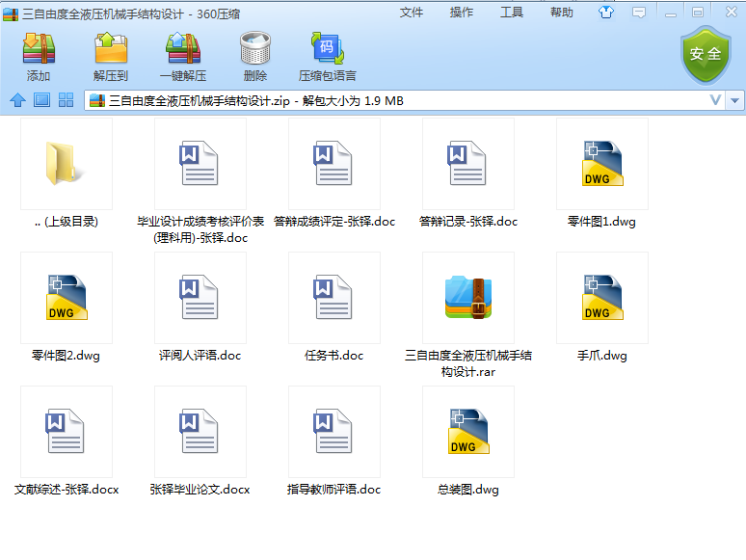
Task: Select 零件图2.dwg file icon
Action: pos(67,298)
